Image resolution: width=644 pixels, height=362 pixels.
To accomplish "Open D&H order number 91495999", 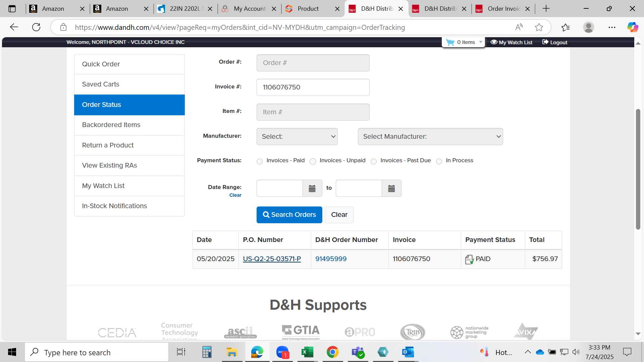I will tap(331, 259).
